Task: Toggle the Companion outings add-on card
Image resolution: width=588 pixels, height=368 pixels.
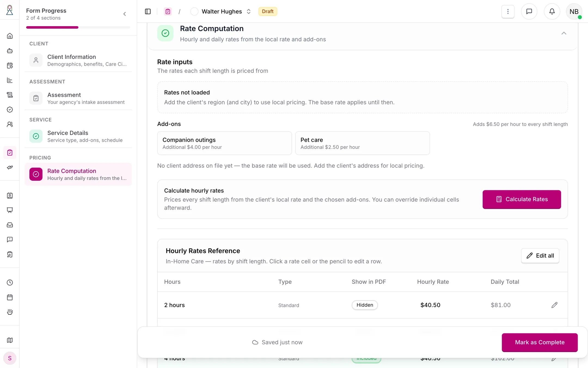Action: point(225,143)
